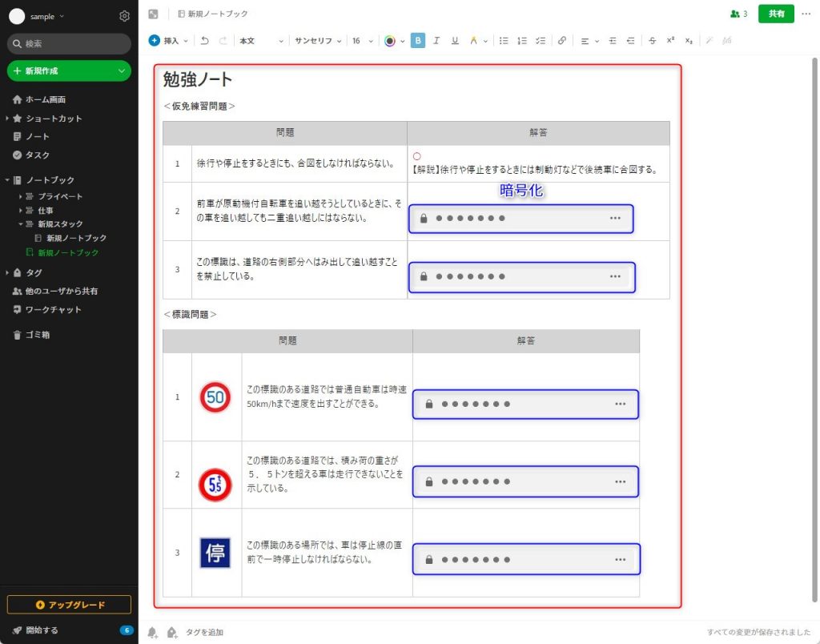Open the text color picker
Viewport: 820px width, 644px height.
click(390, 41)
